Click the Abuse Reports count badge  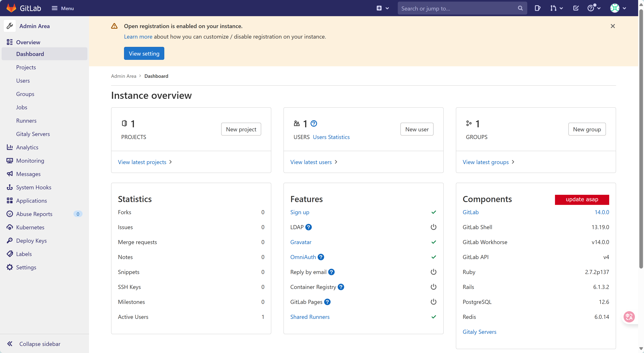click(x=78, y=214)
